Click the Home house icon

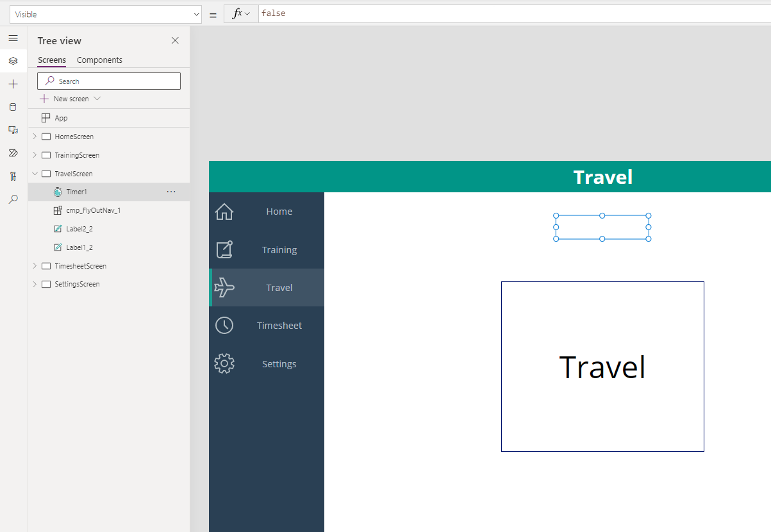(x=224, y=212)
